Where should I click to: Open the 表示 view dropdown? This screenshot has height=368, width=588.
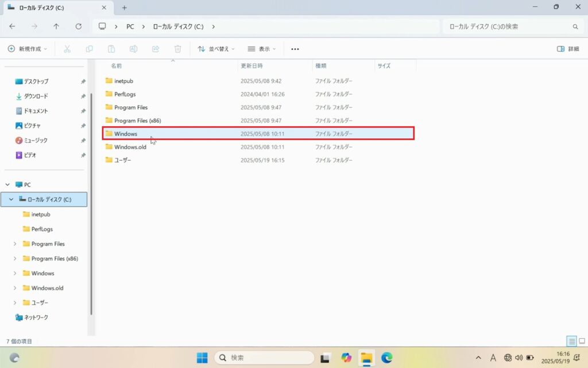tap(262, 49)
